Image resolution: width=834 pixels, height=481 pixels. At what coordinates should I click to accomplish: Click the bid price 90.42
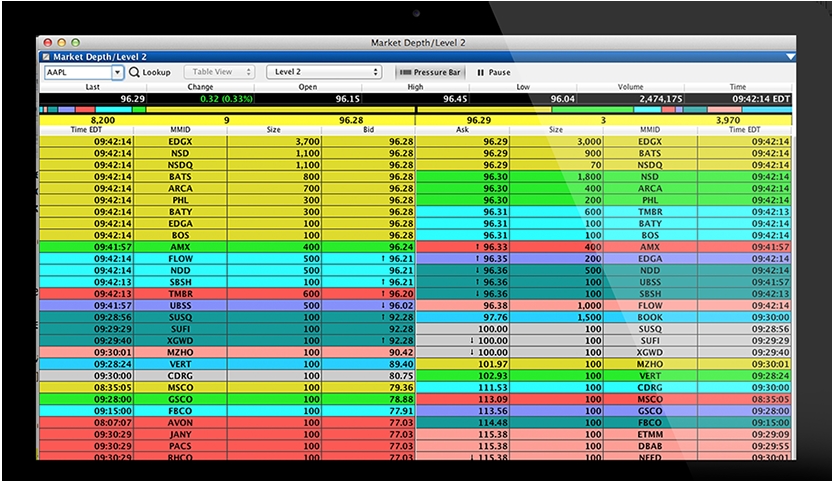coord(401,352)
